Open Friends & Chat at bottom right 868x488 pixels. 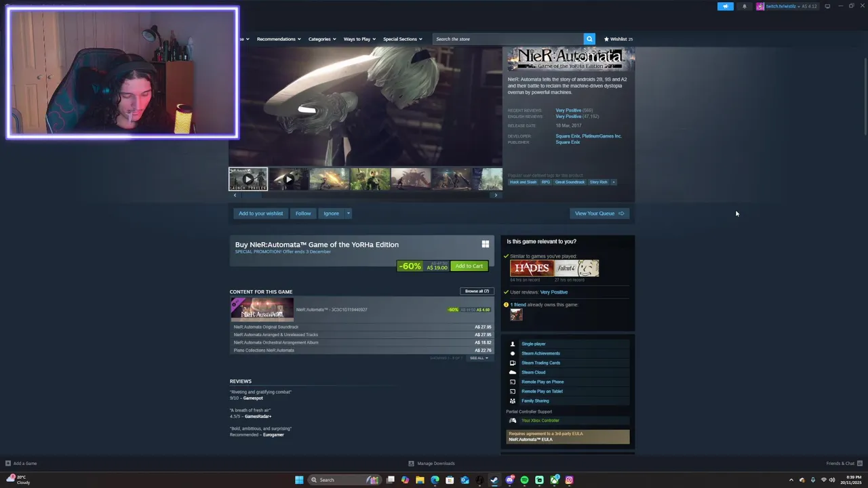pos(843,463)
